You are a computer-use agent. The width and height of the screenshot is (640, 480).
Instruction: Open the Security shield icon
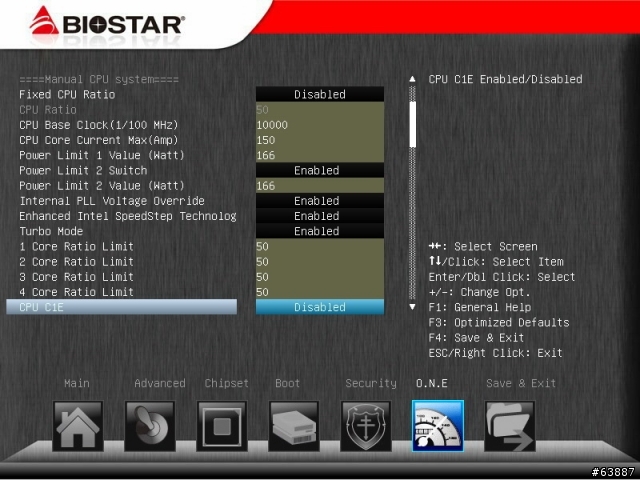pos(366,426)
